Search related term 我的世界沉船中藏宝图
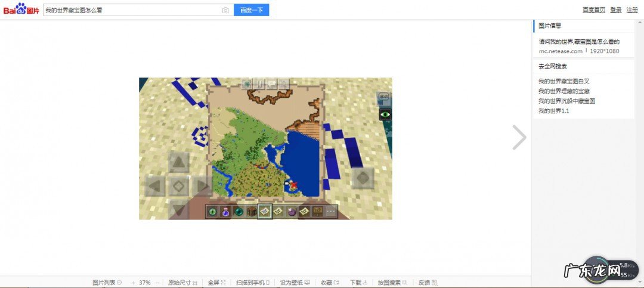The image size is (644, 288). tap(567, 101)
